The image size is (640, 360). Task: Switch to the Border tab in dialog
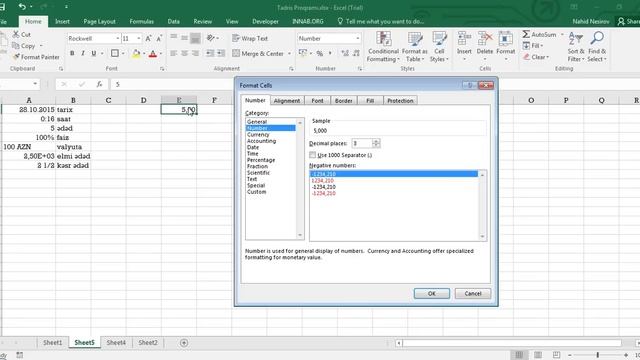pyautogui.click(x=343, y=100)
